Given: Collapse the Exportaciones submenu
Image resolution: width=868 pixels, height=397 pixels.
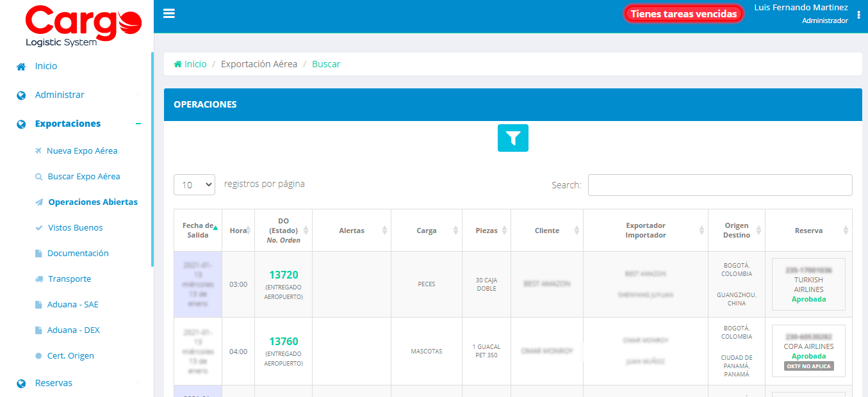Looking at the screenshot, I should tap(140, 123).
